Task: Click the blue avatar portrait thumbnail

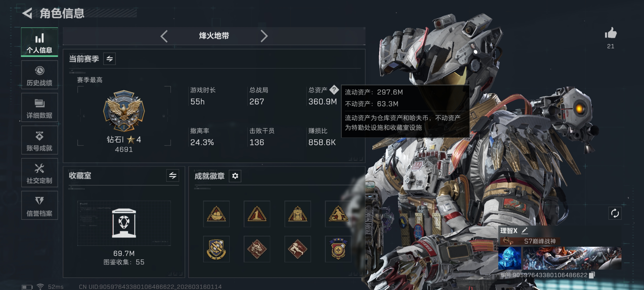Action: (510, 258)
